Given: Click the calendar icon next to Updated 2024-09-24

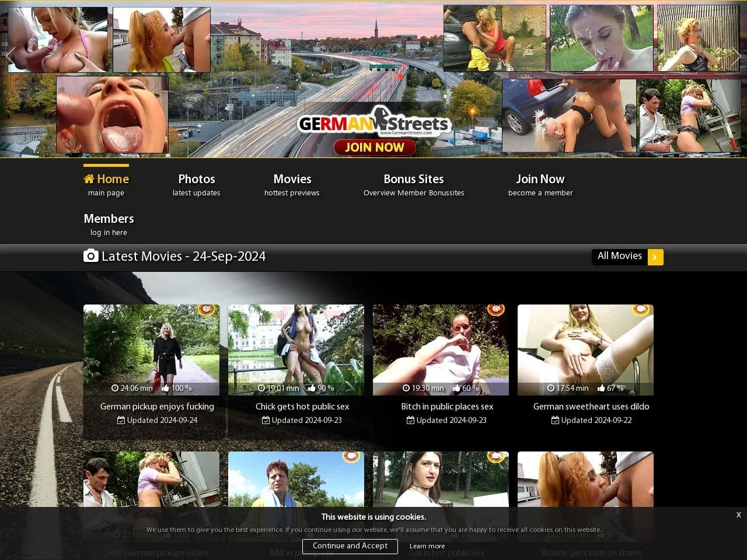Looking at the screenshot, I should click(120, 420).
